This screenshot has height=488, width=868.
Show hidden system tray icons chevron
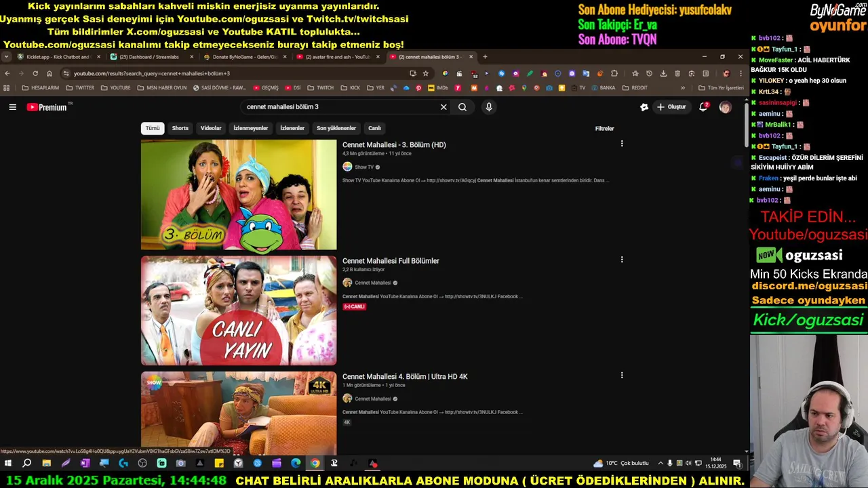pos(660,464)
